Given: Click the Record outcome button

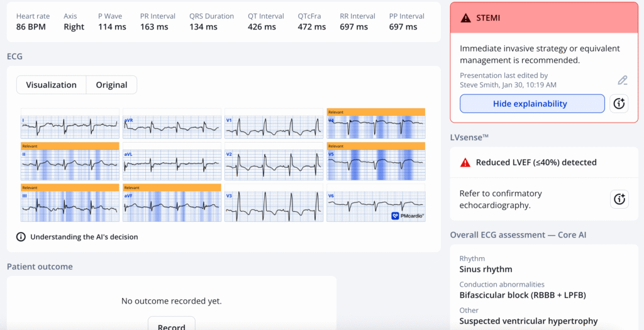Looking at the screenshot, I should 171,324.
